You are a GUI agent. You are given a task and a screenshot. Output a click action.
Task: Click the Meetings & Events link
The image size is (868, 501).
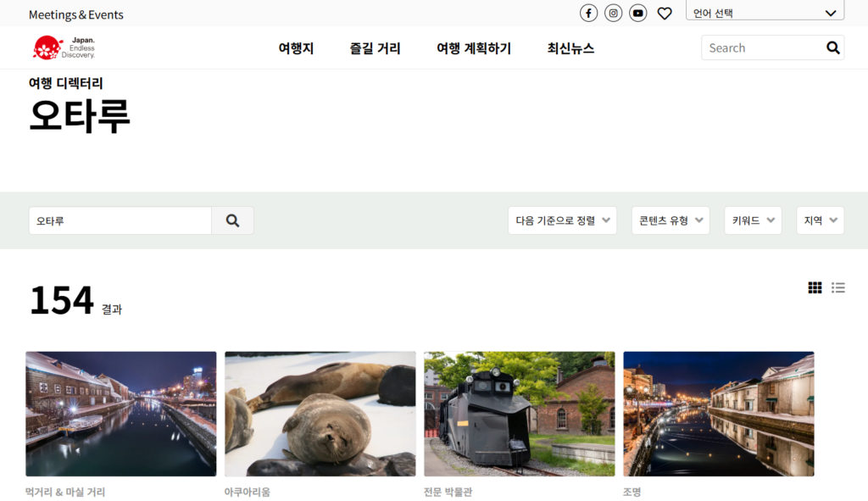click(x=76, y=14)
